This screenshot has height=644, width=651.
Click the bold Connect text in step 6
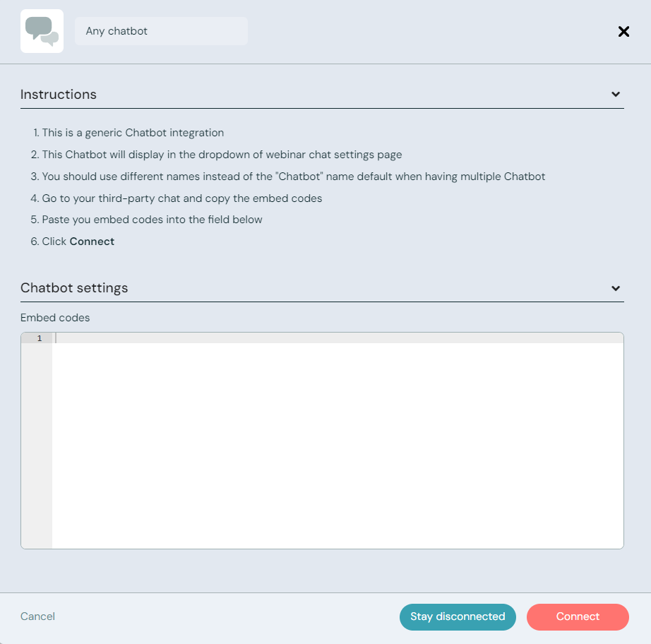tap(92, 241)
